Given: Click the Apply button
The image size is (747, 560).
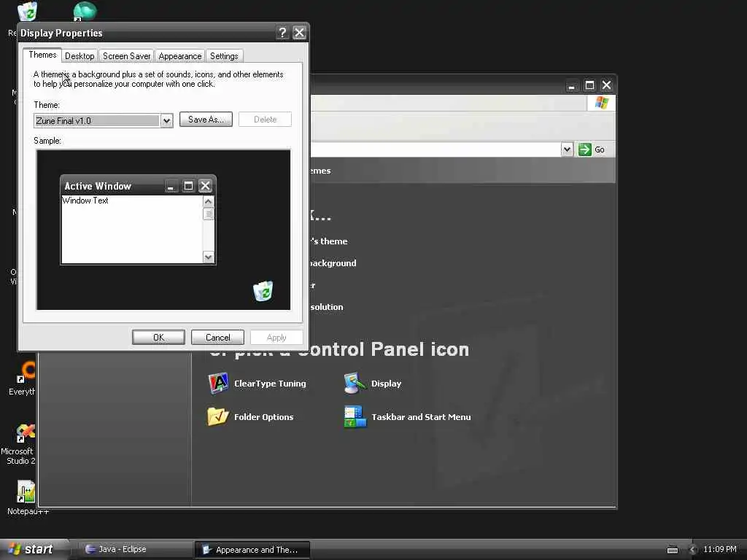Looking at the screenshot, I should 276,337.
